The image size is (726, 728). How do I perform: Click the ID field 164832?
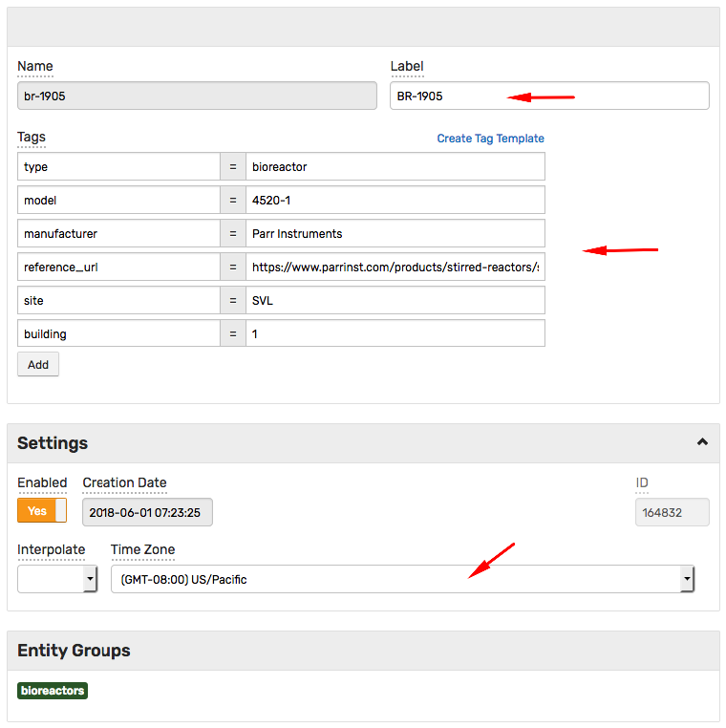(673, 512)
